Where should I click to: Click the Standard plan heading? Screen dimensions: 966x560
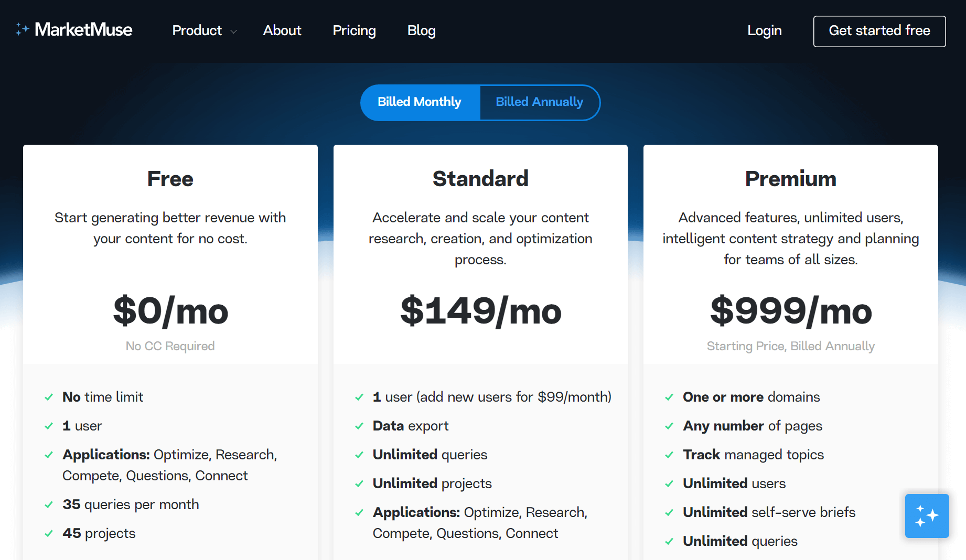(x=480, y=179)
